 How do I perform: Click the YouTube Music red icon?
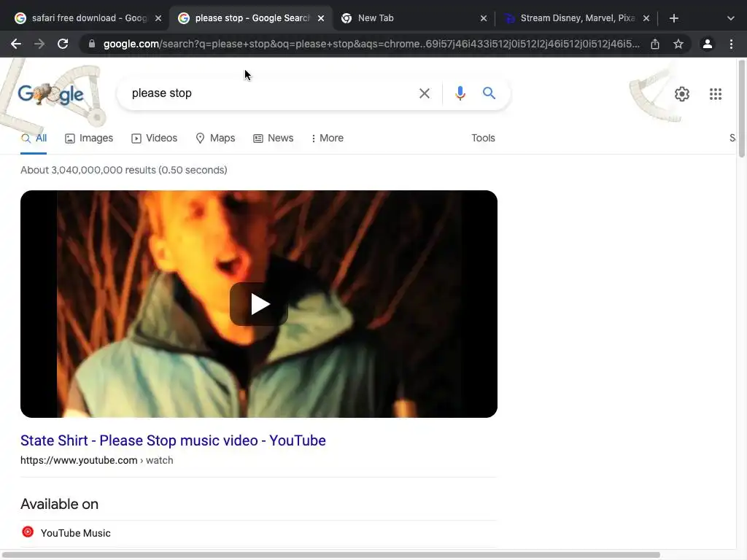pyautogui.click(x=28, y=532)
